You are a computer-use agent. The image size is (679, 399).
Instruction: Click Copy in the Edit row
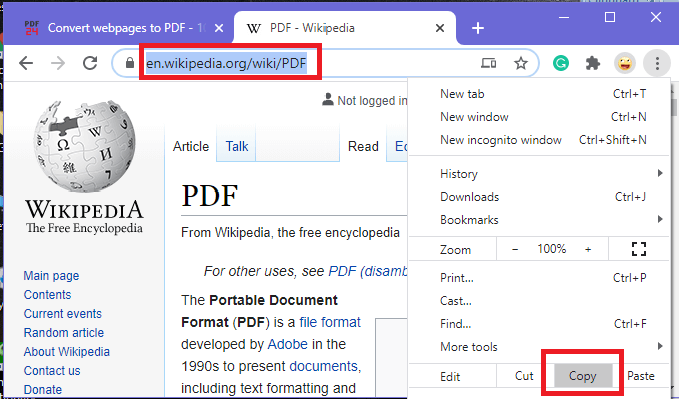583,376
